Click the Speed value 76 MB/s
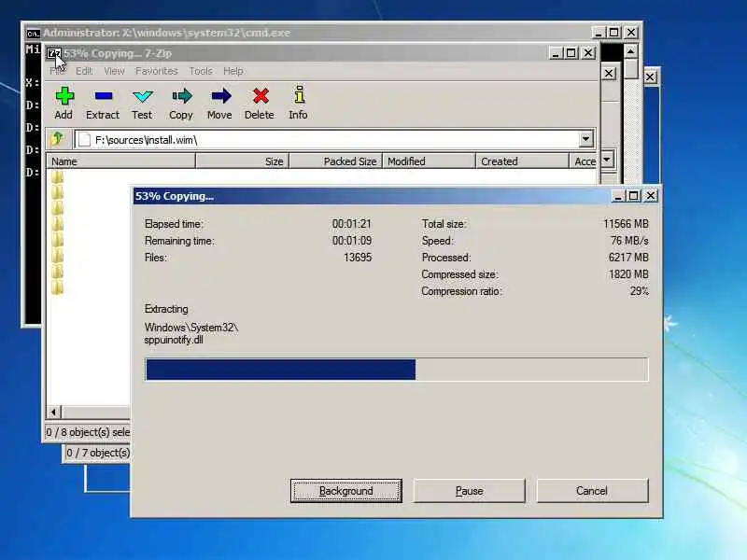Viewport: 747px width, 560px height. tap(629, 241)
